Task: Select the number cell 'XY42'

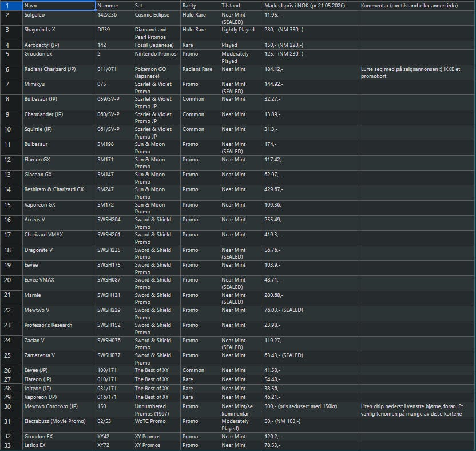Action: pyautogui.click(x=114, y=437)
